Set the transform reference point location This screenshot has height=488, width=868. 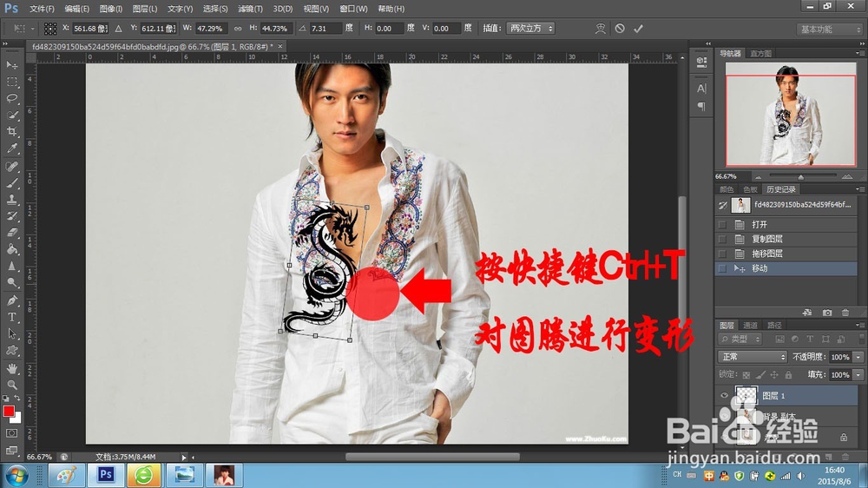pos(49,29)
